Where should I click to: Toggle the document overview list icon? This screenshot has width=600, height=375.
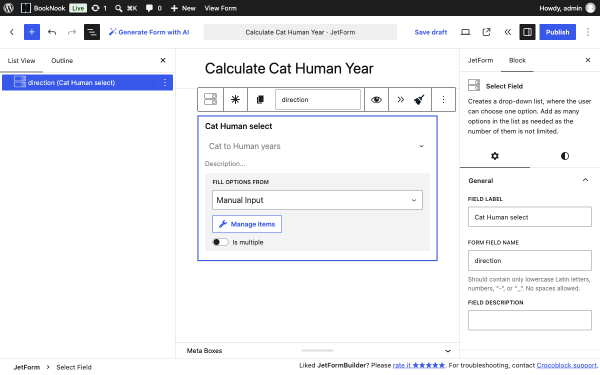coord(92,32)
